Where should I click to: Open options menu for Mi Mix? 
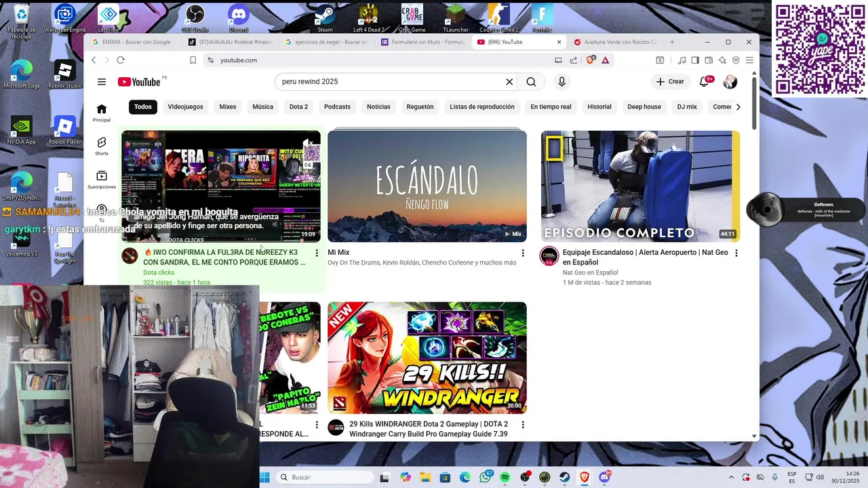[523, 253]
